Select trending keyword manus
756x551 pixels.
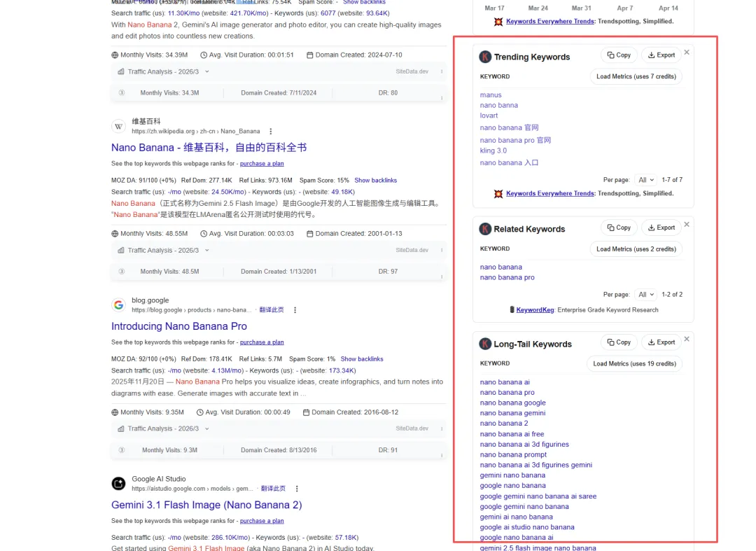point(490,95)
